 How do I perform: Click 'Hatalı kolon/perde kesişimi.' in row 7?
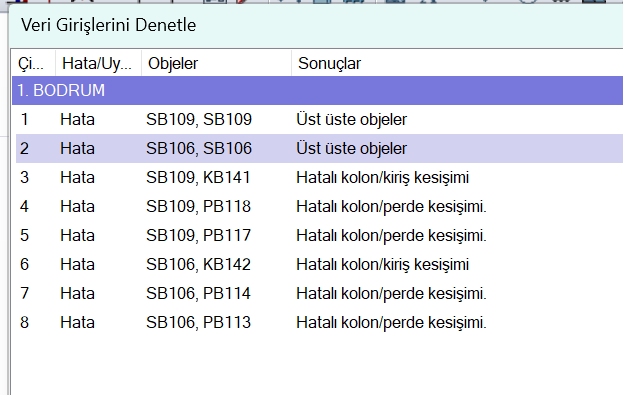[x=391, y=294]
